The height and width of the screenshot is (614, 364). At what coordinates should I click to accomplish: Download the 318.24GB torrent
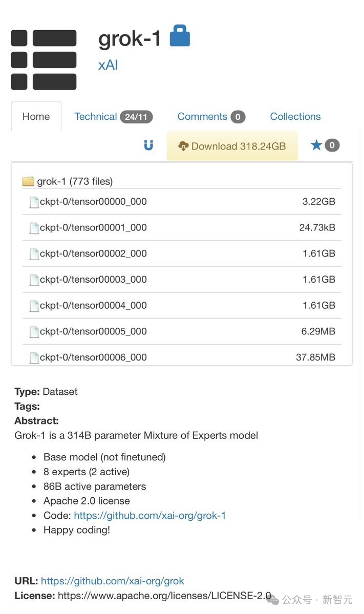(232, 145)
